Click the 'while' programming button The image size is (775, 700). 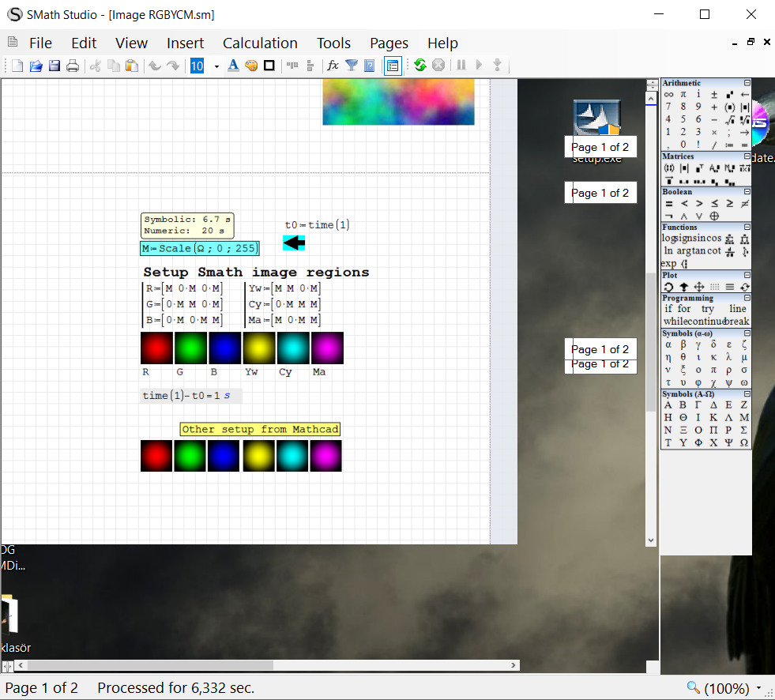[677, 322]
